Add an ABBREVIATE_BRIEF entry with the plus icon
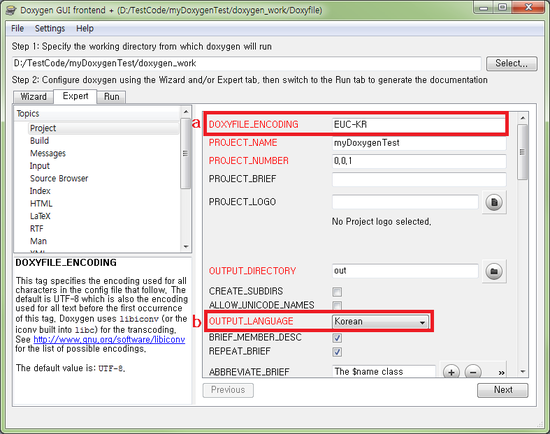Screen dimensions: 550x434 (x=451, y=372)
